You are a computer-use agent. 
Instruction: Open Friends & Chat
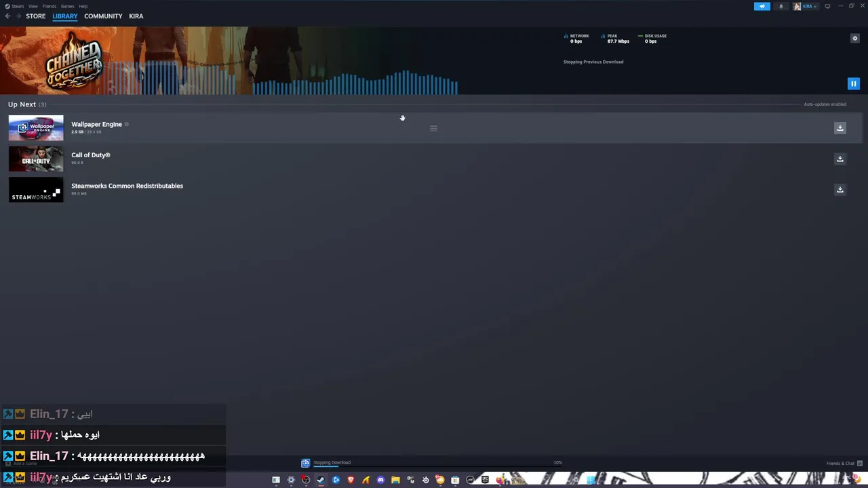844,463
